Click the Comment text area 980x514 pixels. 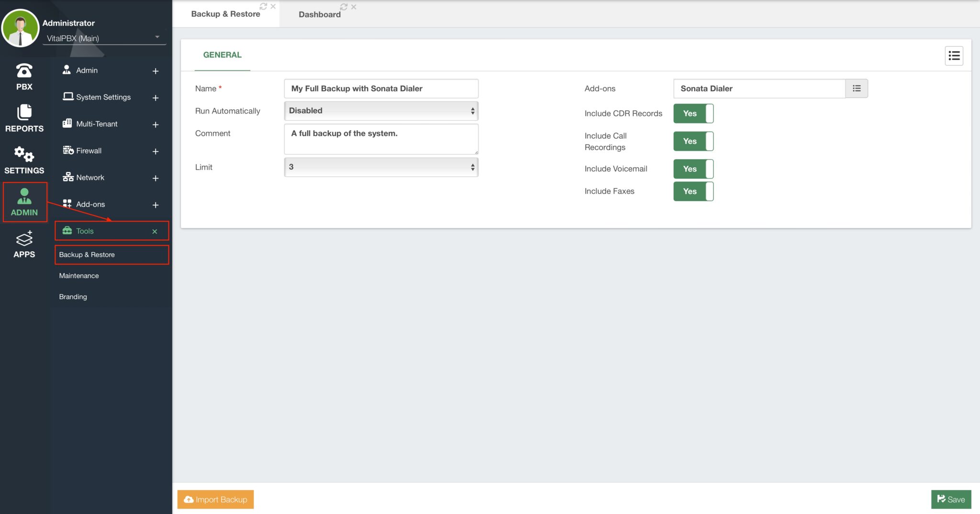(381, 139)
